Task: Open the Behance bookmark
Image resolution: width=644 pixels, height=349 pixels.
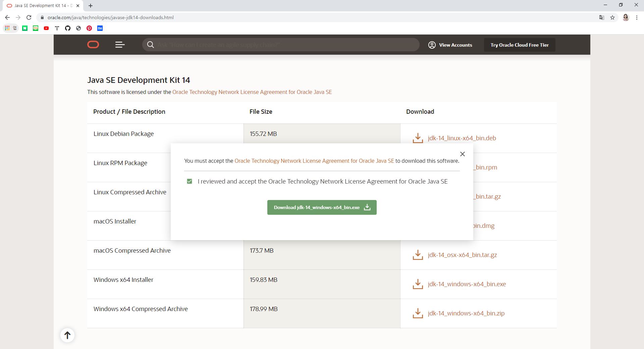Action: pyautogui.click(x=100, y=28)
